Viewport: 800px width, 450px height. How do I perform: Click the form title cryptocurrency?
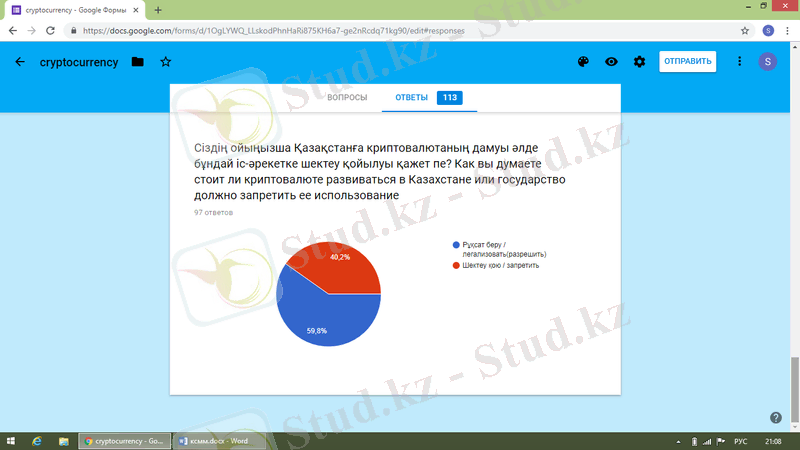tap(79, 62)
